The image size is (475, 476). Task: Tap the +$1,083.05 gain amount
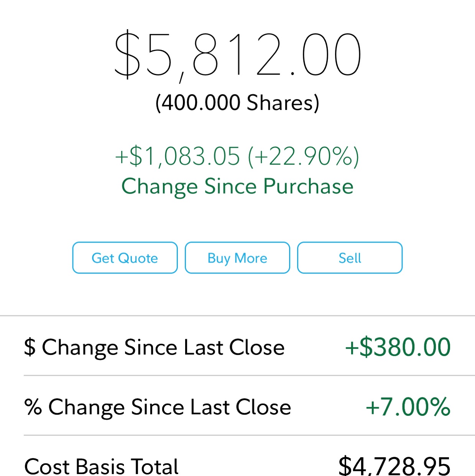coord(178,156)
